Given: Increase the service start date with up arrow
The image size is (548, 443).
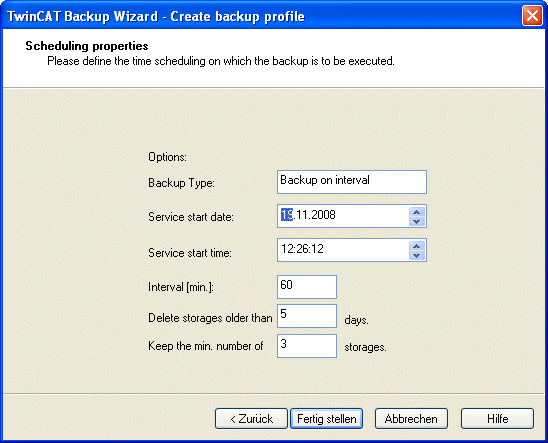Looking at the screenshot, I should (x=417, y=212).
